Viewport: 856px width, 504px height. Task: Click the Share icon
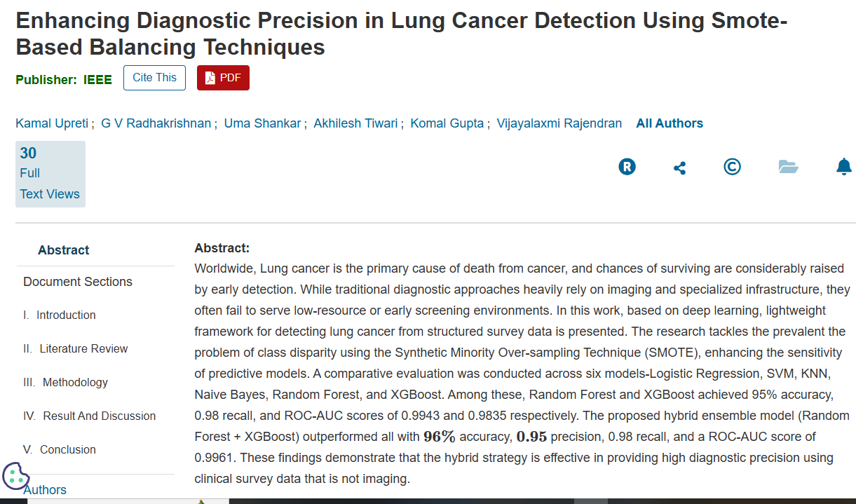click(x=679, y=168)
